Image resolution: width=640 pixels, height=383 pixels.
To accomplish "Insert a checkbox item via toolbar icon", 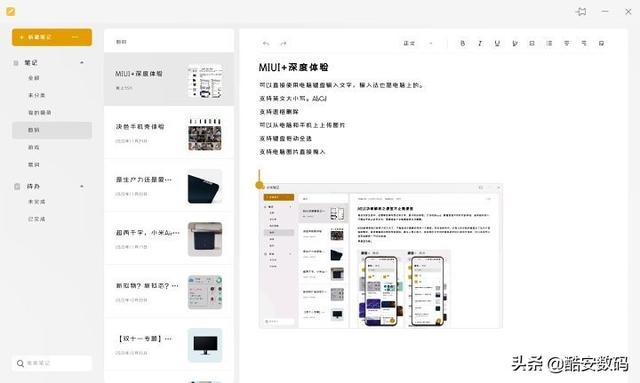I will pos(532,43).
